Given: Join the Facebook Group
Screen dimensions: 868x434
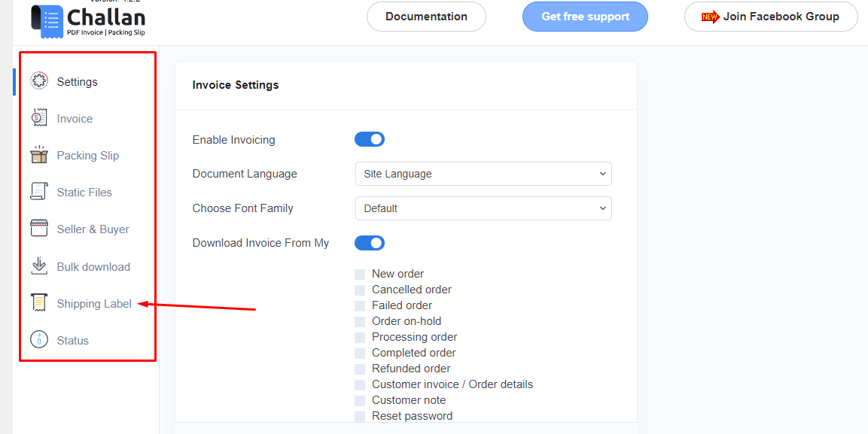Looking at the screenshot, I should pos(770,16).
